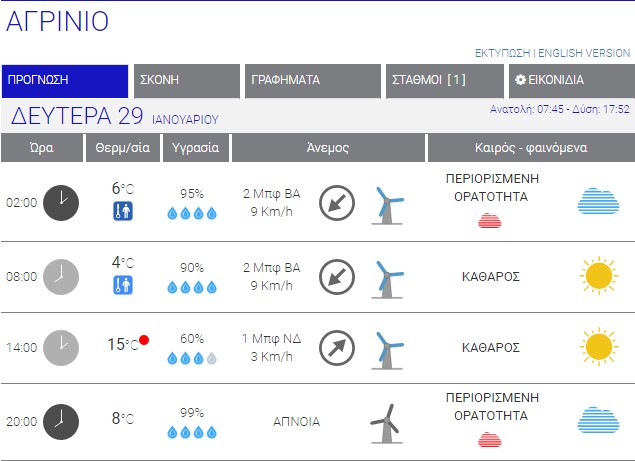
Task: Click the red limited-visibility icon at 20:00
Action: pyautogui.click(x=489, y=439)
